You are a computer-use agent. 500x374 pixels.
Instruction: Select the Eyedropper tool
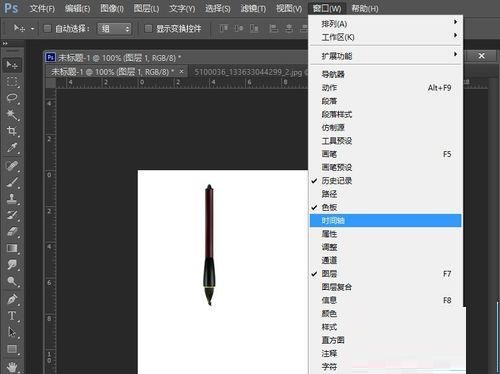pyautogui.click(x=12, y=148)
